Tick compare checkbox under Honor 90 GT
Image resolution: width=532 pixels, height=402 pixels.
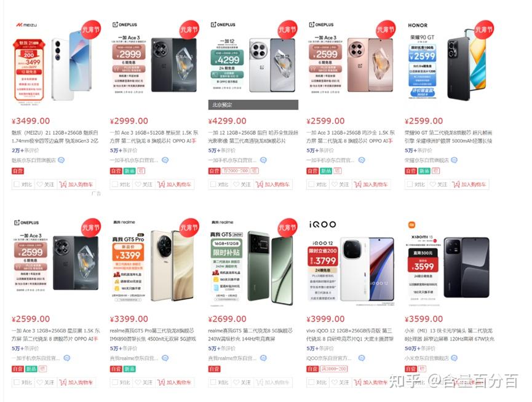[x=410, y=184]
